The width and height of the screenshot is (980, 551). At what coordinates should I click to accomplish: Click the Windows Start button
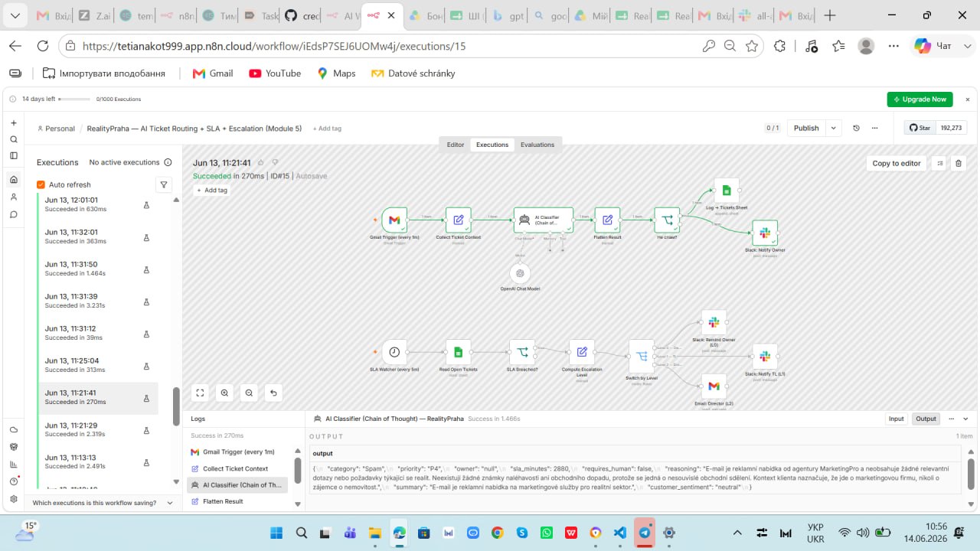click(x=276, y=533)
